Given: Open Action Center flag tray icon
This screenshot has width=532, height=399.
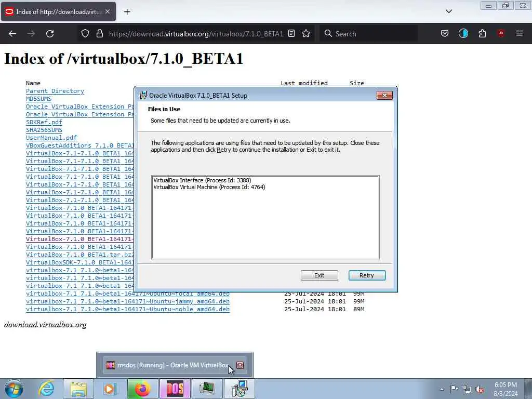Looking at the screenshot, I should (x=454, y=389).
